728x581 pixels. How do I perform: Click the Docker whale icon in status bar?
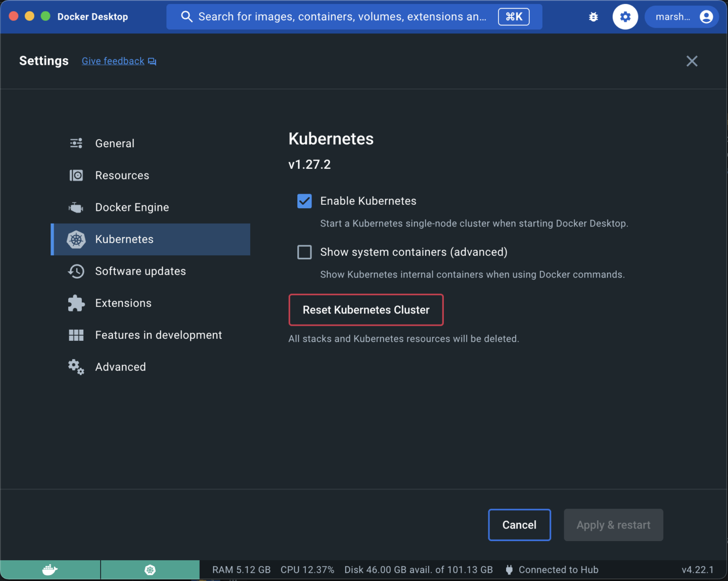[x=50, y=570]
